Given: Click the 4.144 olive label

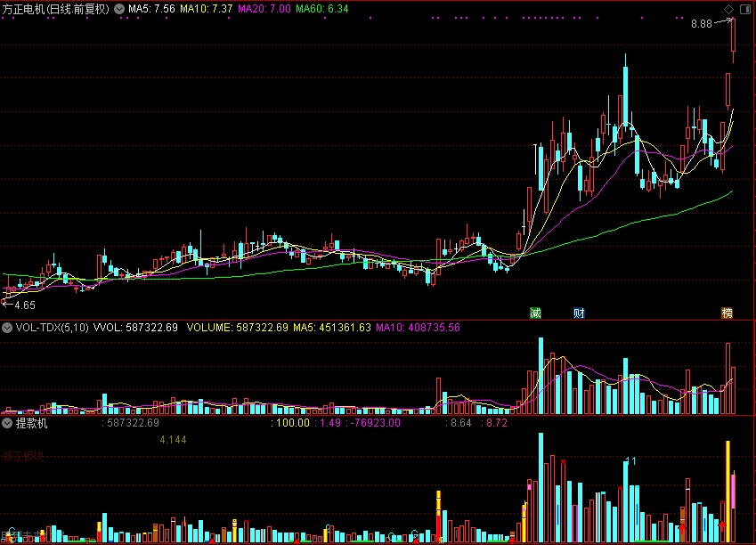Looking at the screenshot, I should [x=173, y=440].
